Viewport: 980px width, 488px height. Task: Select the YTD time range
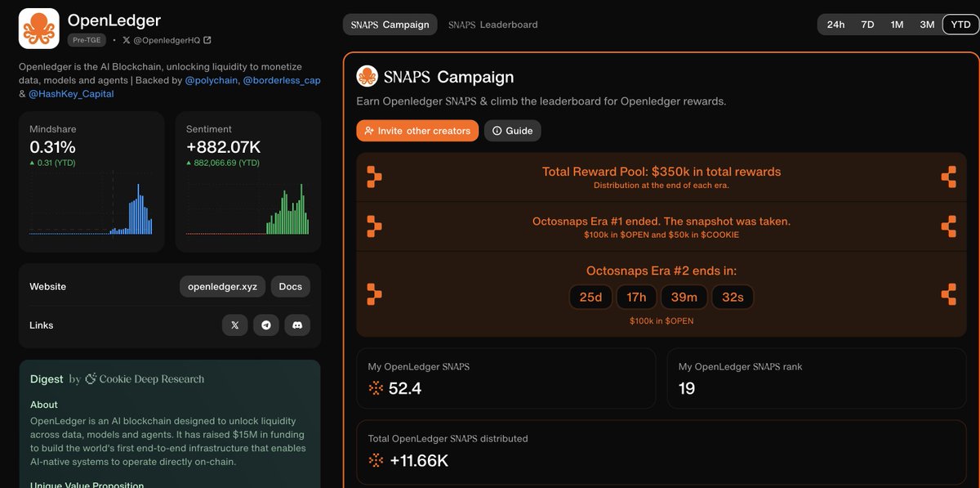pyautogui.click(x=961, y=25)
